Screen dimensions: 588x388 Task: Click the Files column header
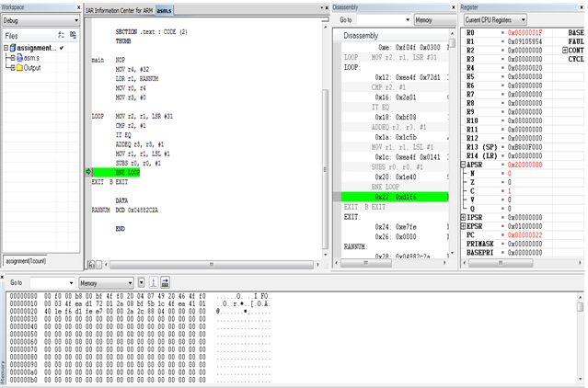pos(29,36)
